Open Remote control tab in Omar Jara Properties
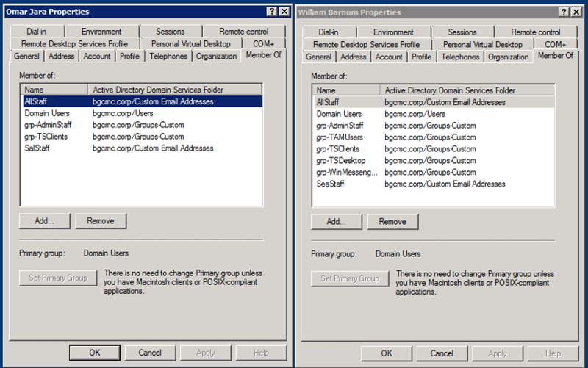 [243, 32]
